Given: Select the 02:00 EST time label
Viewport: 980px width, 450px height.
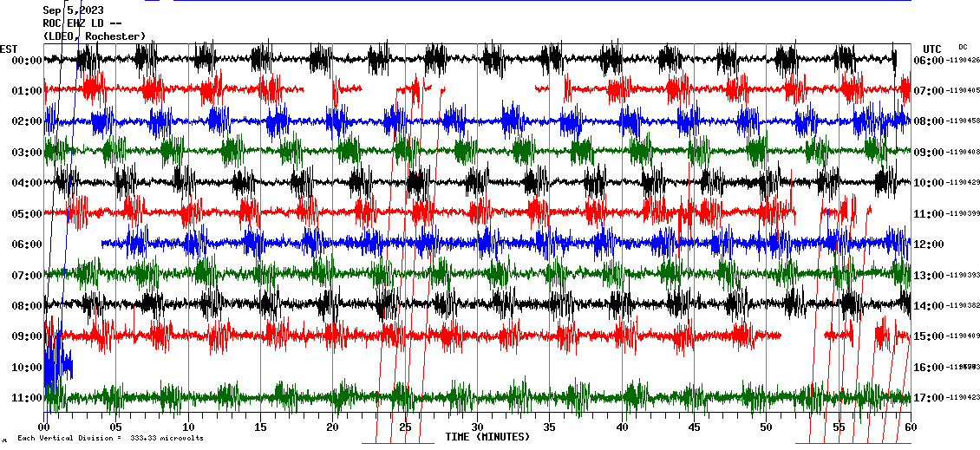Looking at the screenshot, I should (x=26, y=121).
